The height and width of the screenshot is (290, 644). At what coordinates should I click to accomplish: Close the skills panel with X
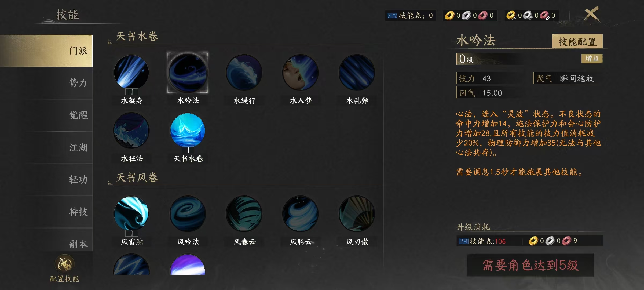(x=591, y=15)
